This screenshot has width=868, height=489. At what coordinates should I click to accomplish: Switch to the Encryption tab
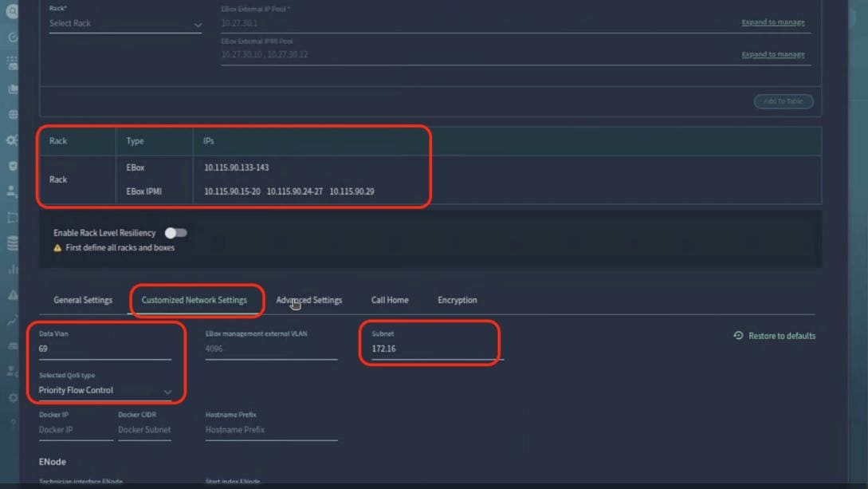coord(457,300)
